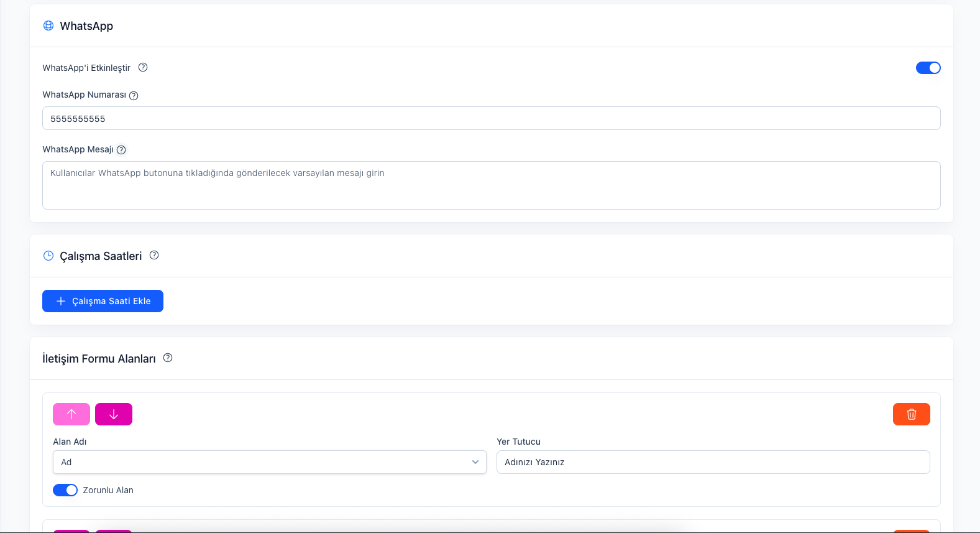The width and height of the screenshot is (980, 533).
Task: Click the Yer Tutucu label
Action: click(x=518, y=442)
